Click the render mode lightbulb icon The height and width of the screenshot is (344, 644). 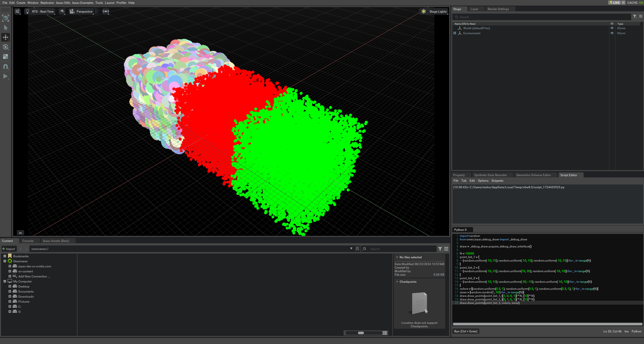click(27, 11)
